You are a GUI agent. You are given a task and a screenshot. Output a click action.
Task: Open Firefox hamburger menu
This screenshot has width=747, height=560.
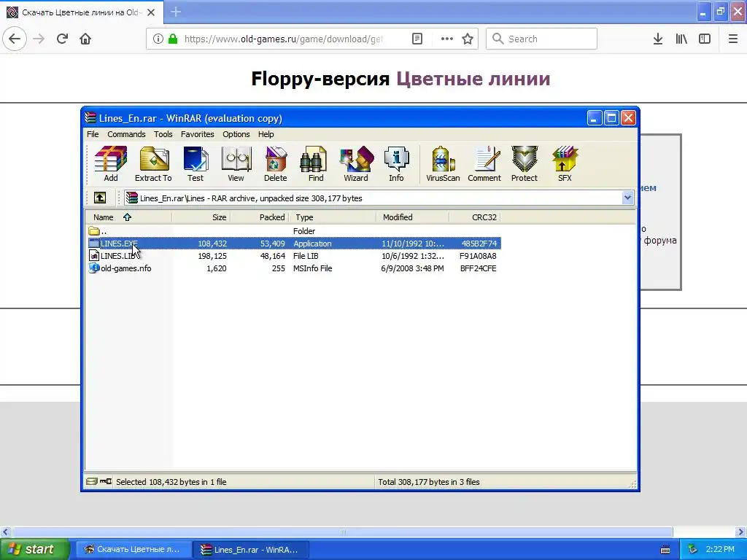tap(733, 39)
